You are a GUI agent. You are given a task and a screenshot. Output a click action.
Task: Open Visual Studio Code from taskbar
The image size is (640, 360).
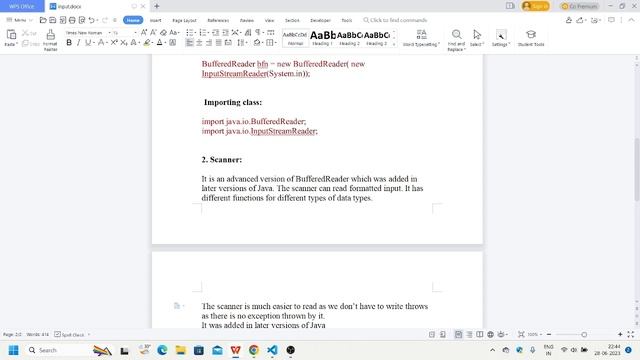(x=272, y=350)
